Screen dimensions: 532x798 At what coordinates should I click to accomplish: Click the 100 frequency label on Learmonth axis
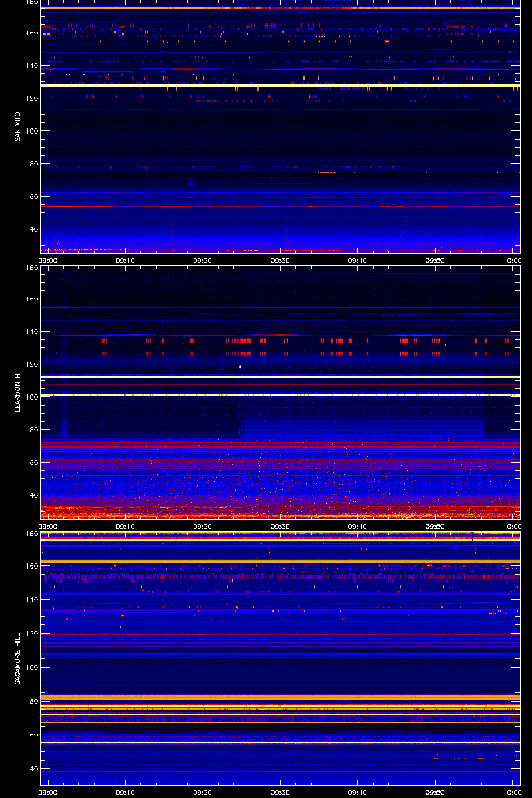point(31,397)
